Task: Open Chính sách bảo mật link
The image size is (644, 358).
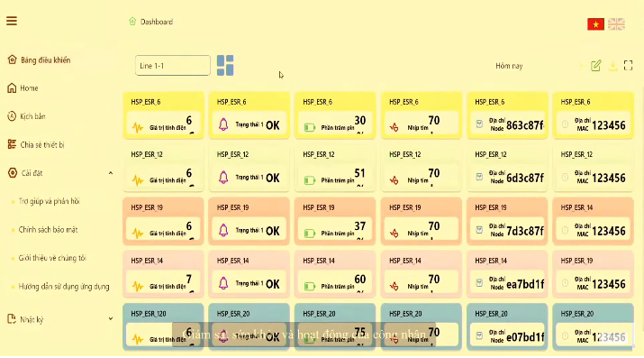Action: 48,229
